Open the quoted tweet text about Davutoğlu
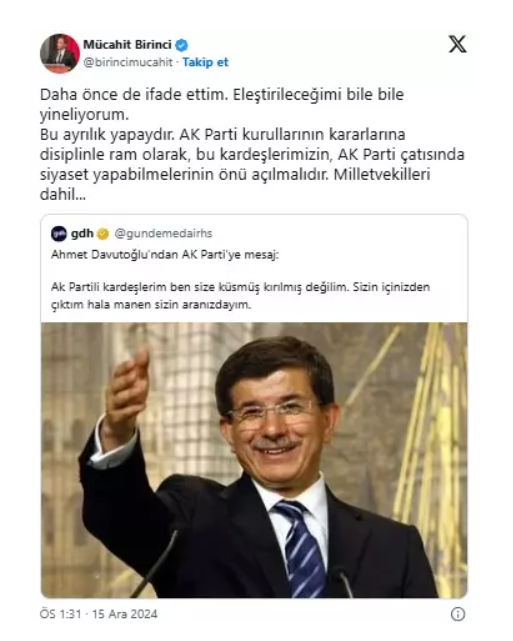This screenshot has width=513, height=641. (x=240, y=279)
